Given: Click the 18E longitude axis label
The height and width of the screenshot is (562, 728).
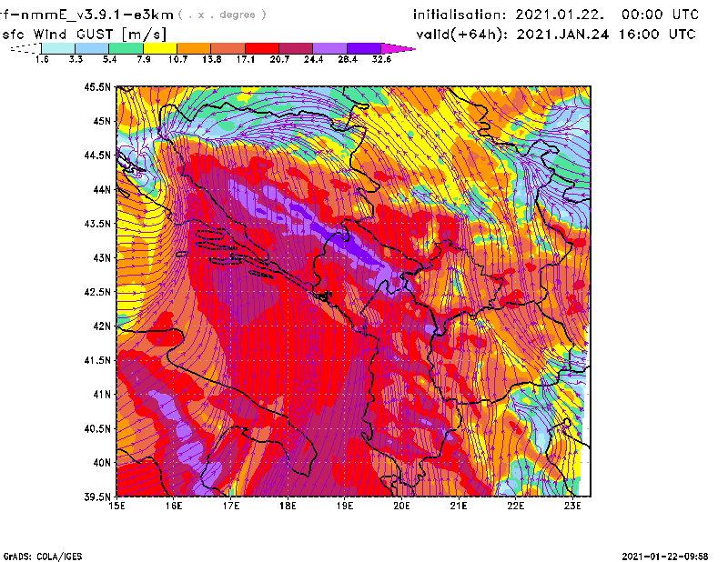Looking at the screenshot, I should (x=288, y=506).
